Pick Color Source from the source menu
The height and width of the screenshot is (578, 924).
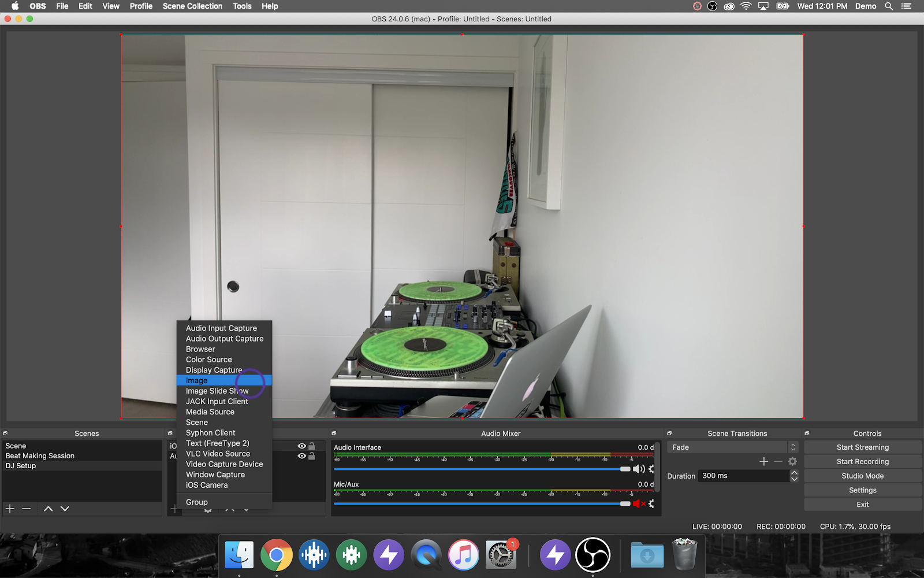pyautogui.click(x=224, y=360)
